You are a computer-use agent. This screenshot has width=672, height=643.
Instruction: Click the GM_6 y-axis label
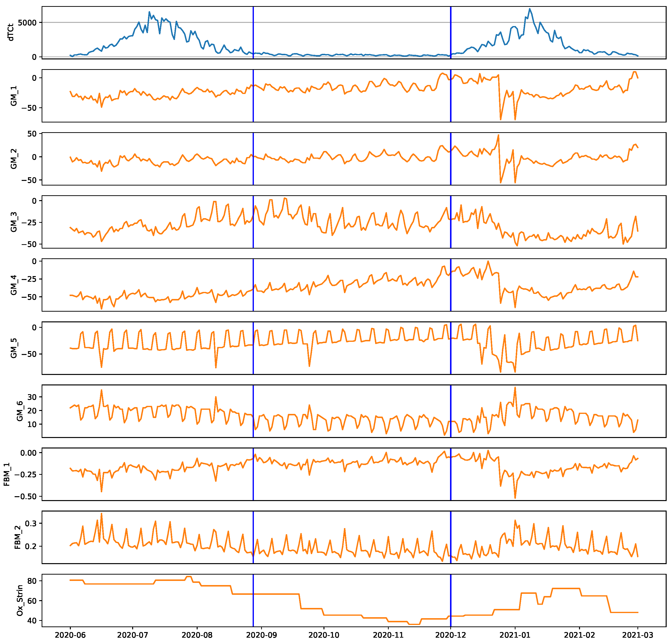(x=20, y=411)
